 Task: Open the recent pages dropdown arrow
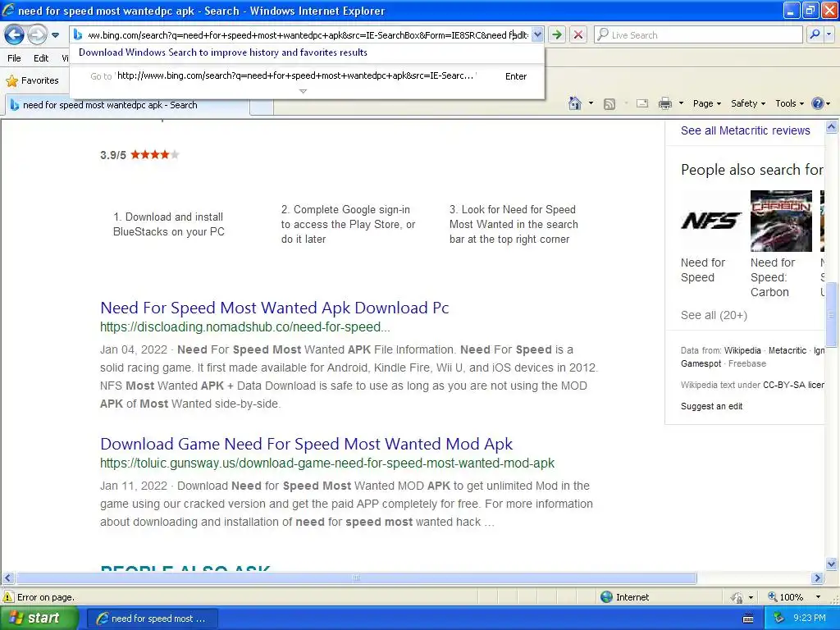55,35
